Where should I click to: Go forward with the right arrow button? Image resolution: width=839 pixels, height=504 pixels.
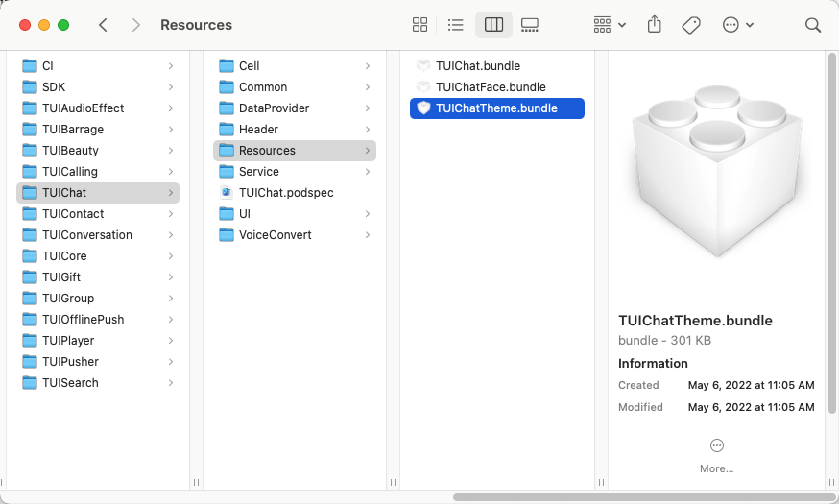pos(135,25)
